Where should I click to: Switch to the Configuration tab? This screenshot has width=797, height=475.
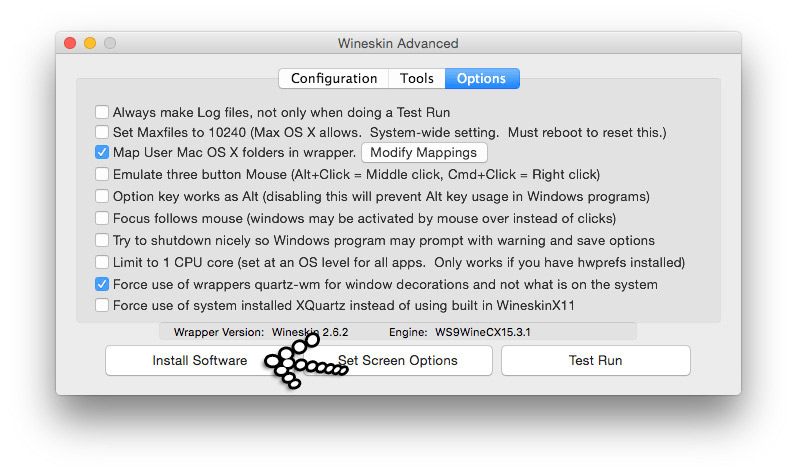pos(333,78)
